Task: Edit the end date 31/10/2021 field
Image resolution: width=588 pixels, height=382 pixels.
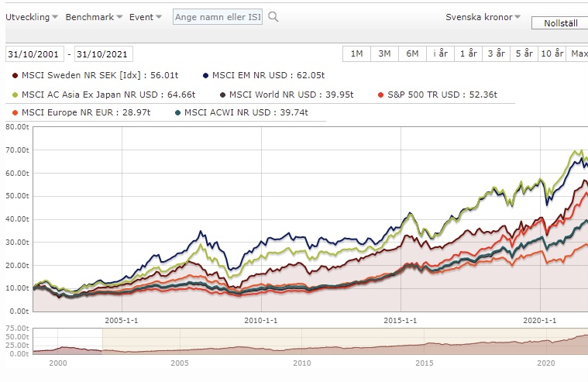Action: [104, 54]
